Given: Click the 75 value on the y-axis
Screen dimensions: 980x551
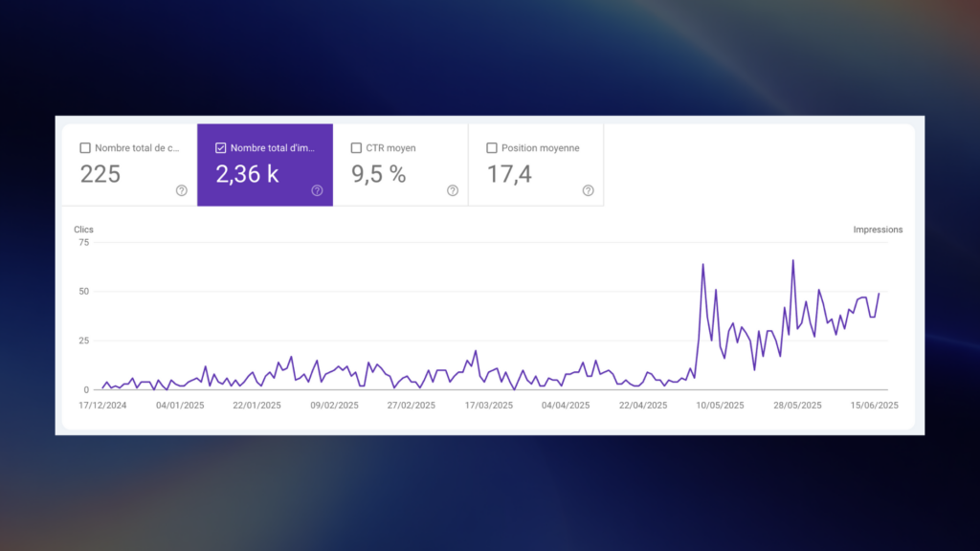Looking at the screenshot, I should [83, 242].
